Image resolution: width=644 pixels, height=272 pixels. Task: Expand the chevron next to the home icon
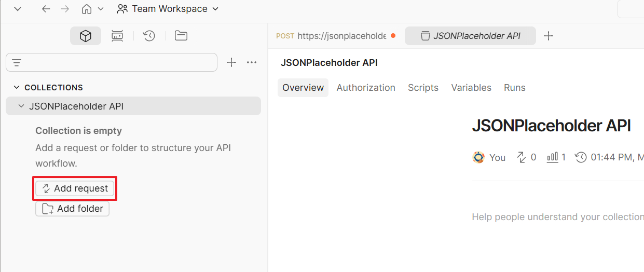[101, 9]
